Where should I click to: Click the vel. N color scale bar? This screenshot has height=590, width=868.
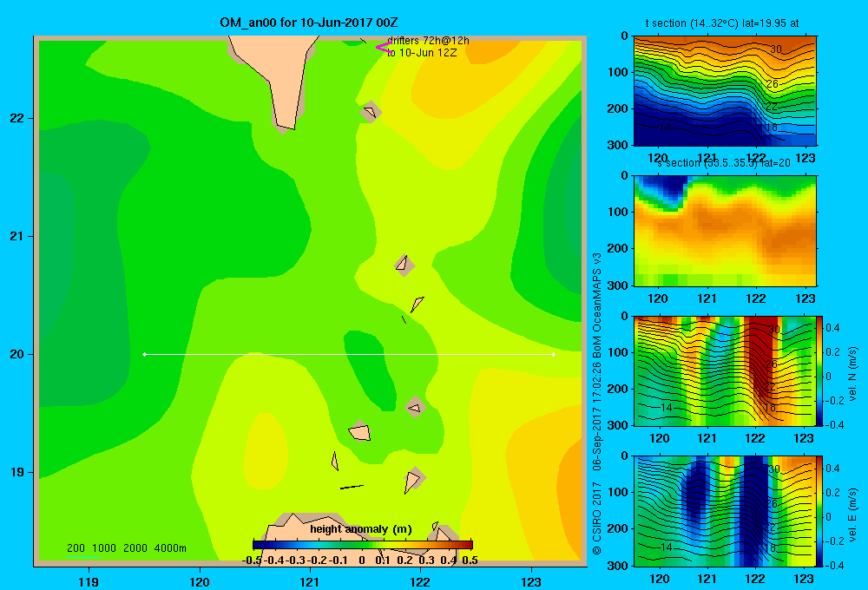819,370
